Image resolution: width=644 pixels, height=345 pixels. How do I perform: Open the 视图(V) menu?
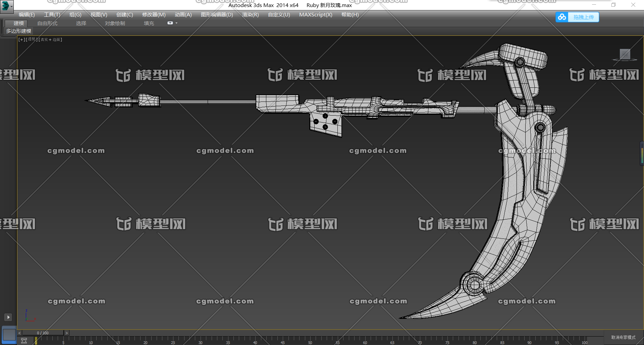[x=99, y=15]
